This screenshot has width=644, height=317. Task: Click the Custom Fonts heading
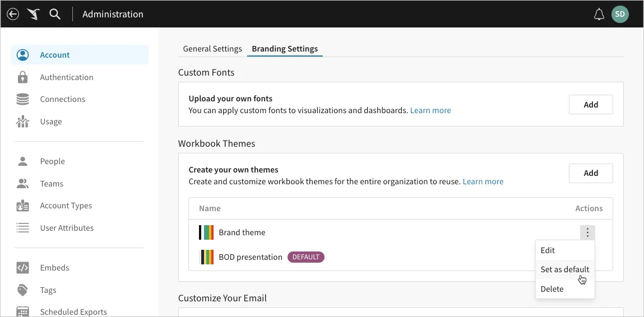coord(206,73)
